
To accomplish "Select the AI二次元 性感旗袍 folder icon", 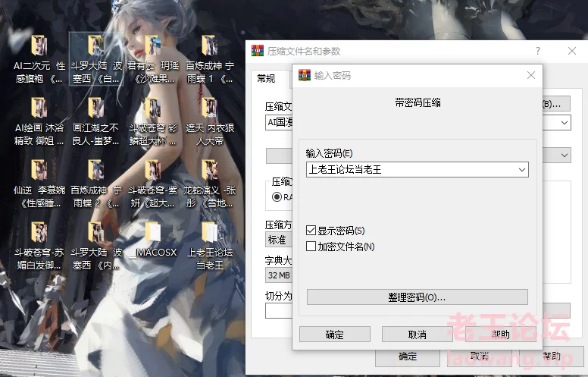I will 39,46.
